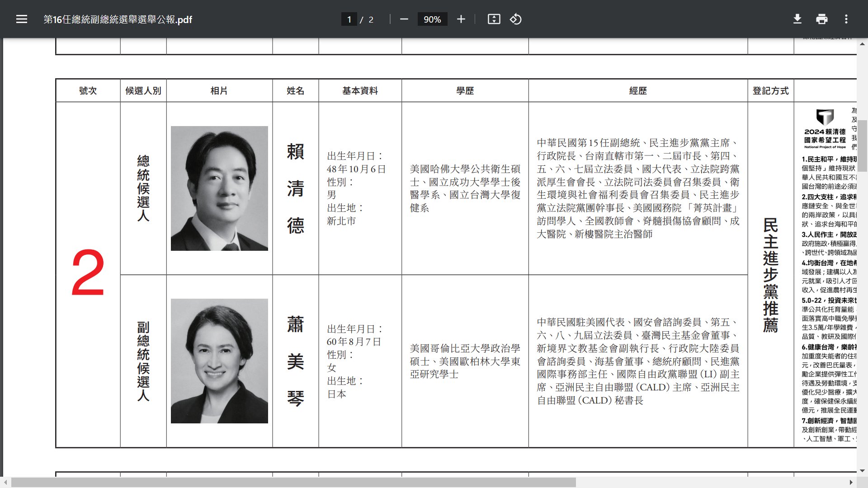Download the PDF file
Image resolution: width=868 pixels, height=488 pixels.
point(797,19)
